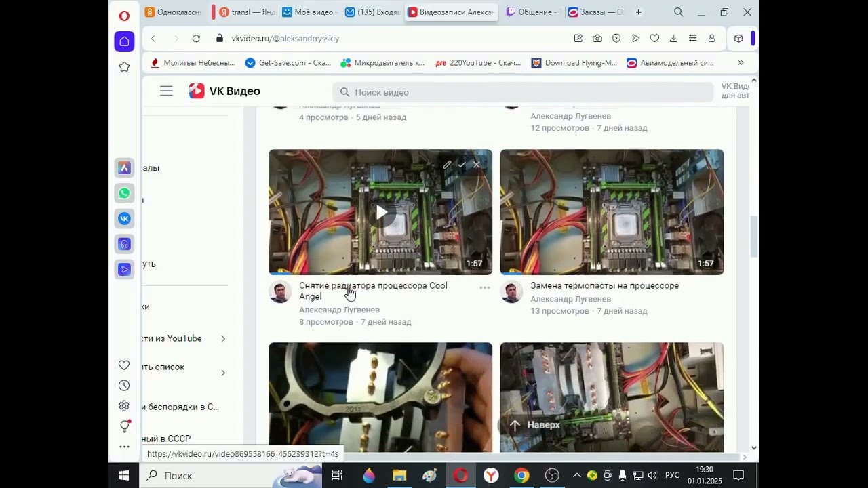Open the Get-Save.com bookmark
This screenshot has height=488, width=868.
[x=288, y=63]
